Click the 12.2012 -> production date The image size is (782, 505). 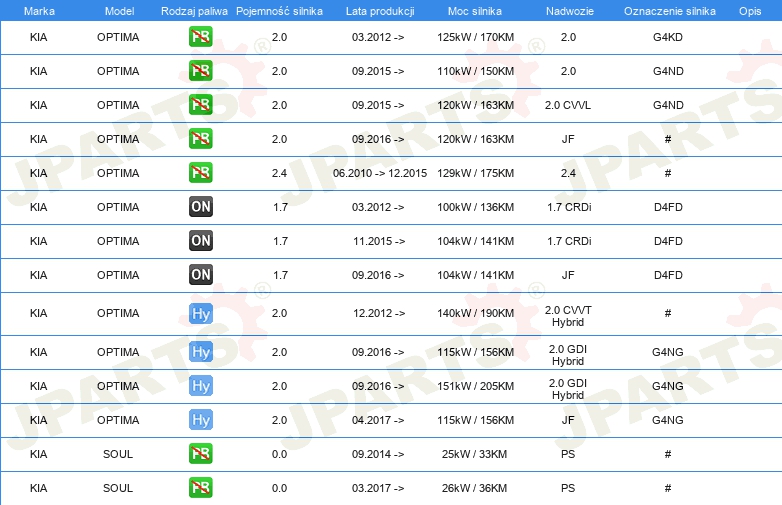point(379,313)
